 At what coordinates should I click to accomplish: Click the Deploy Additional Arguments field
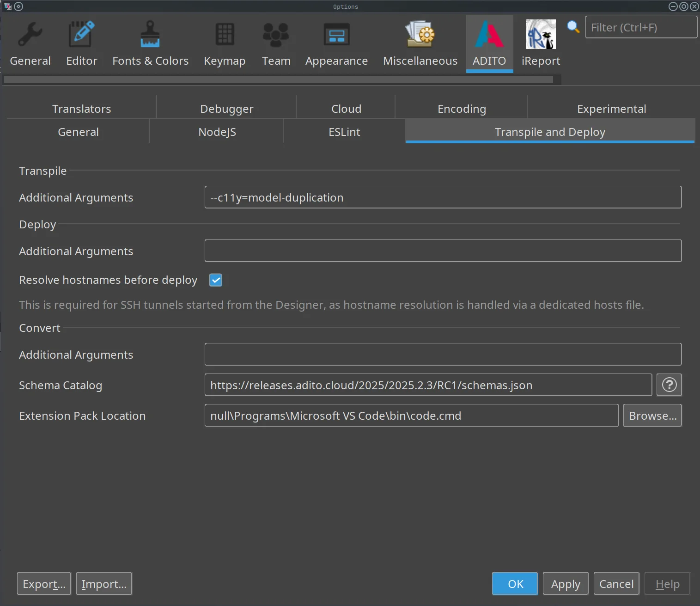(x=443, y=251)
